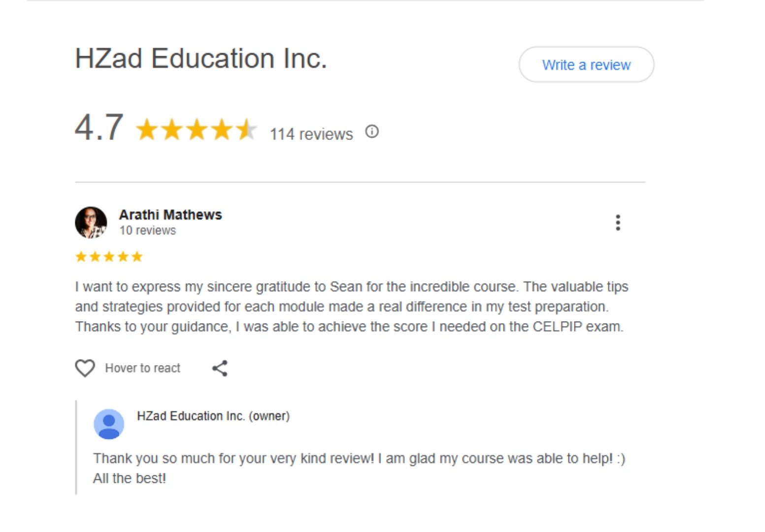The width and height of the screenshot is (765, 532).
Task: Open the three-dot menu on Arathi's review
Action: (618, 223)
